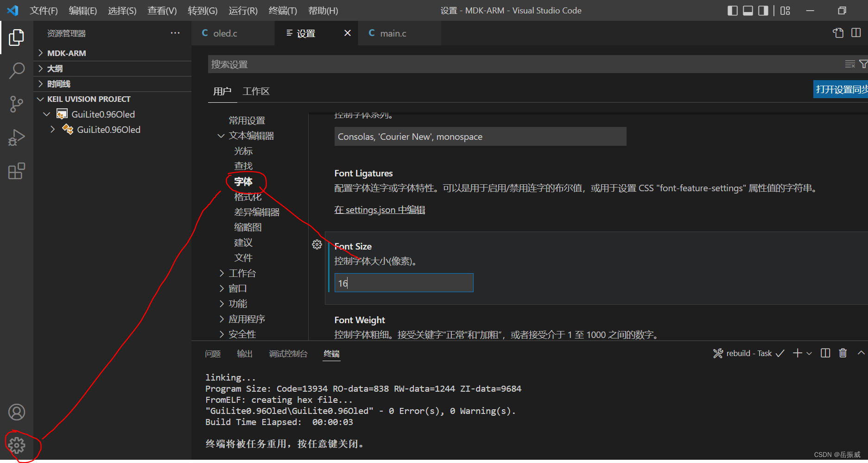Toggle secondary sidebar layout icon

[x=763, y=11]
